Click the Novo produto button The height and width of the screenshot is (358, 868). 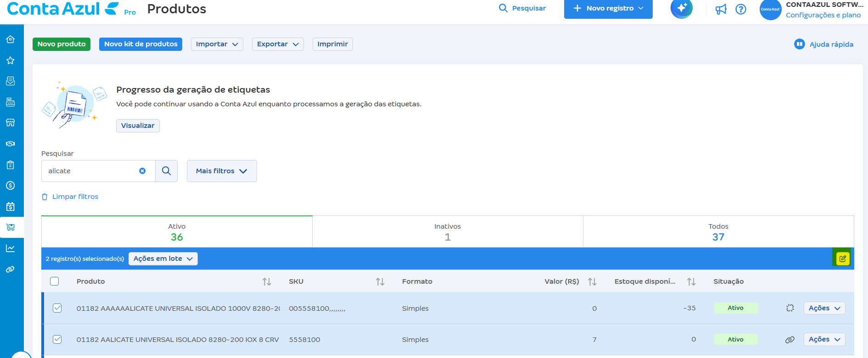(x=62, y=44)
